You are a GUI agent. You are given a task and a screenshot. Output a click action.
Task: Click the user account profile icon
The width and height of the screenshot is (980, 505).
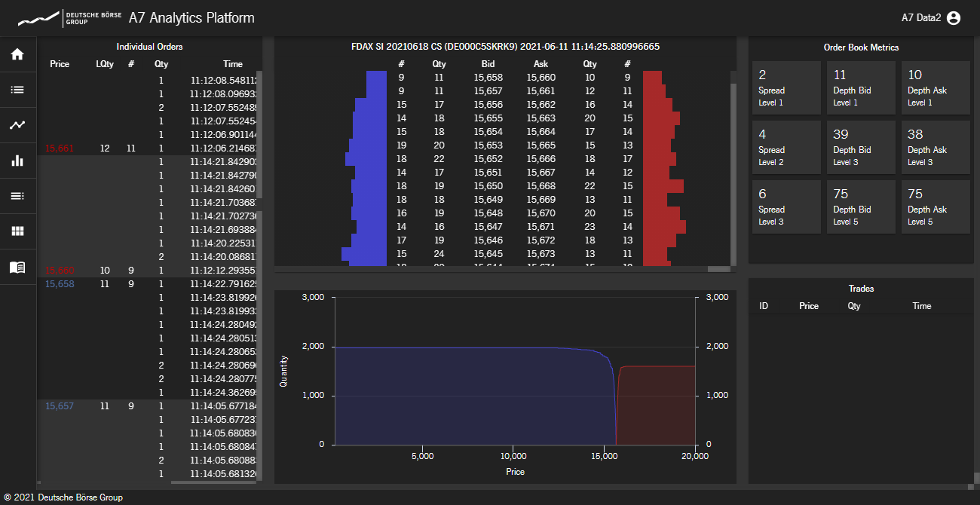click(954, 18)
